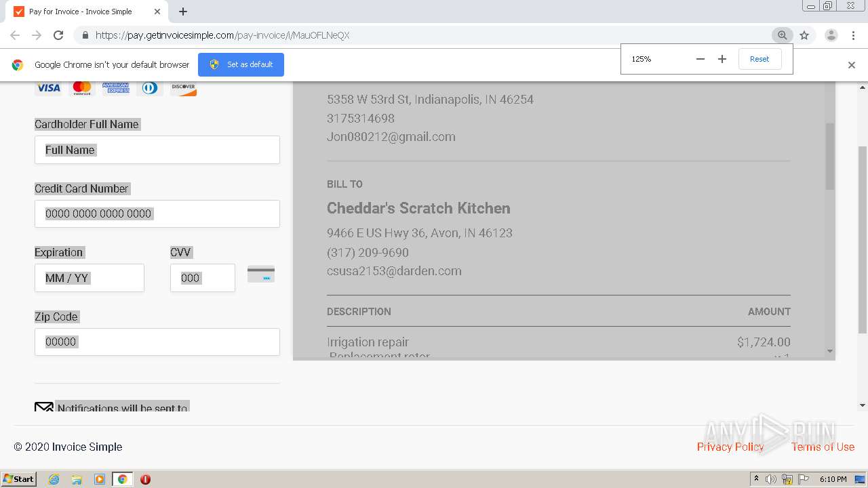Click the Mastercard icon
Screen dimensions: 868x488
pyautogui.click(x=82, y=88)
